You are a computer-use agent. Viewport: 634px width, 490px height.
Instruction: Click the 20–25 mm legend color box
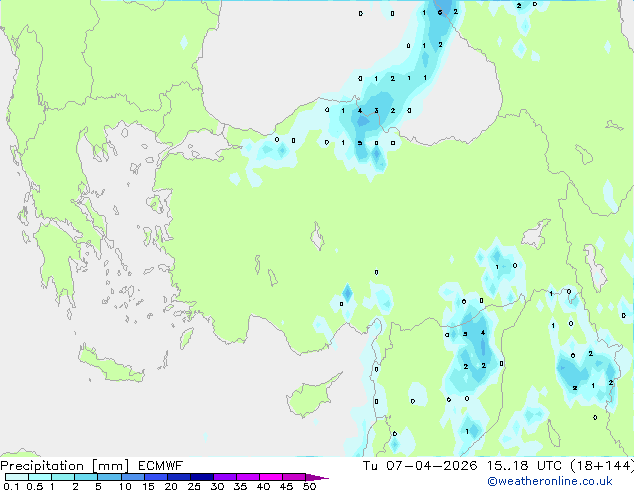point(178,477)
